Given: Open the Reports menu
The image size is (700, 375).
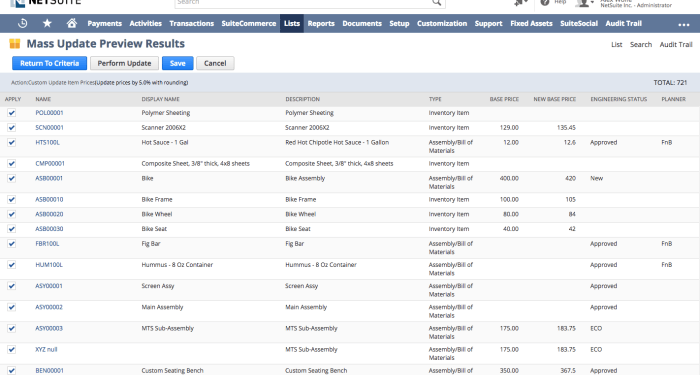Looking at the screenshot, I should 321,24.
